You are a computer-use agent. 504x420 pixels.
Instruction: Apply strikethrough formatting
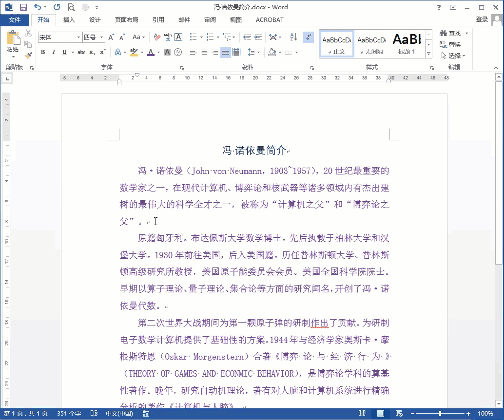click(82, 52)
